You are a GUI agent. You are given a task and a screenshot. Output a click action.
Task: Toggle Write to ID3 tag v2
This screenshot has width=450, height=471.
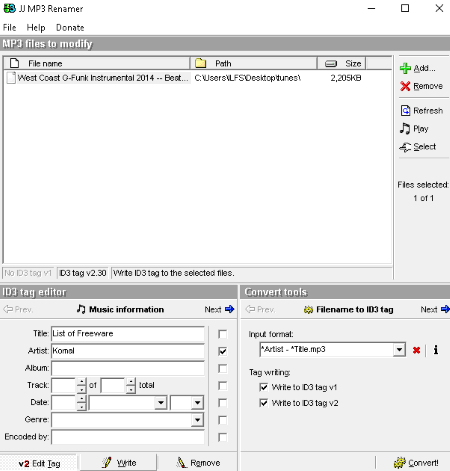[264, 403]
